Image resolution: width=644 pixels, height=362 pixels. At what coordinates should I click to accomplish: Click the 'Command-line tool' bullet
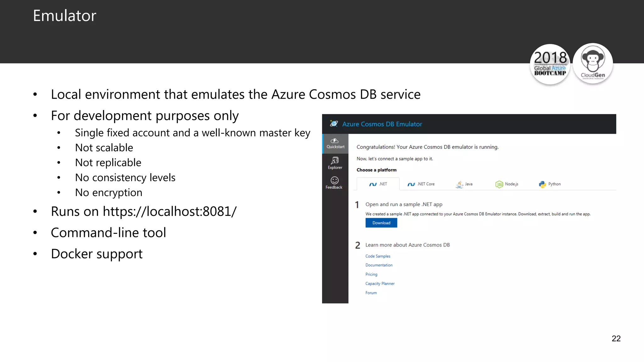108,233
